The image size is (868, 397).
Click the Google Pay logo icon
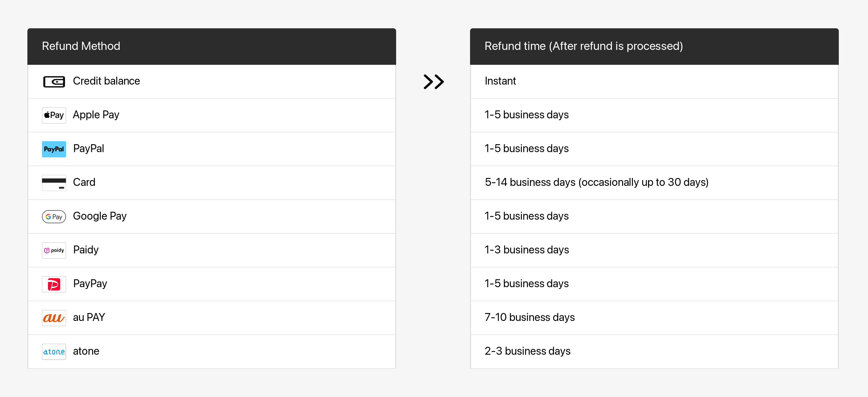pos(54,216)
